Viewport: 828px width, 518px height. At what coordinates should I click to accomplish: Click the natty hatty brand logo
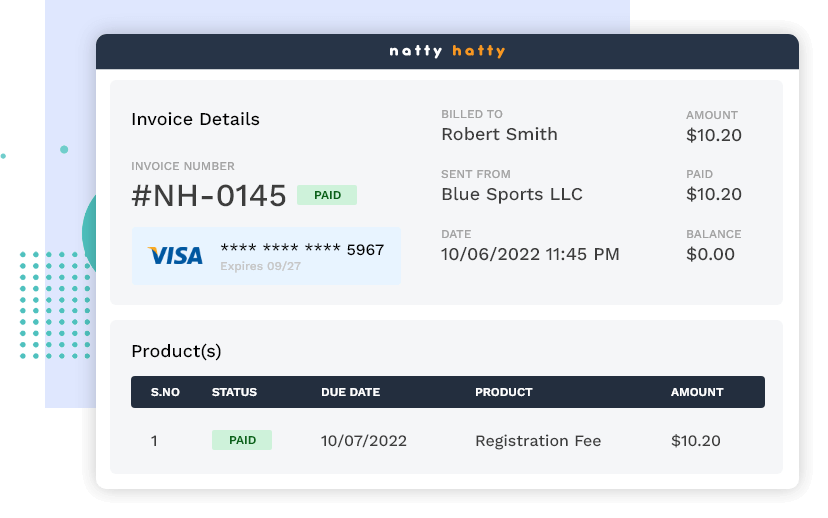[447, 51]
